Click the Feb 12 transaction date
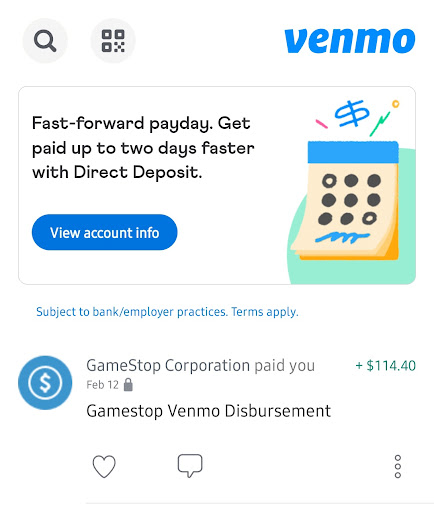The width and height of the screenshot is (434, 512). click(102, 385)
